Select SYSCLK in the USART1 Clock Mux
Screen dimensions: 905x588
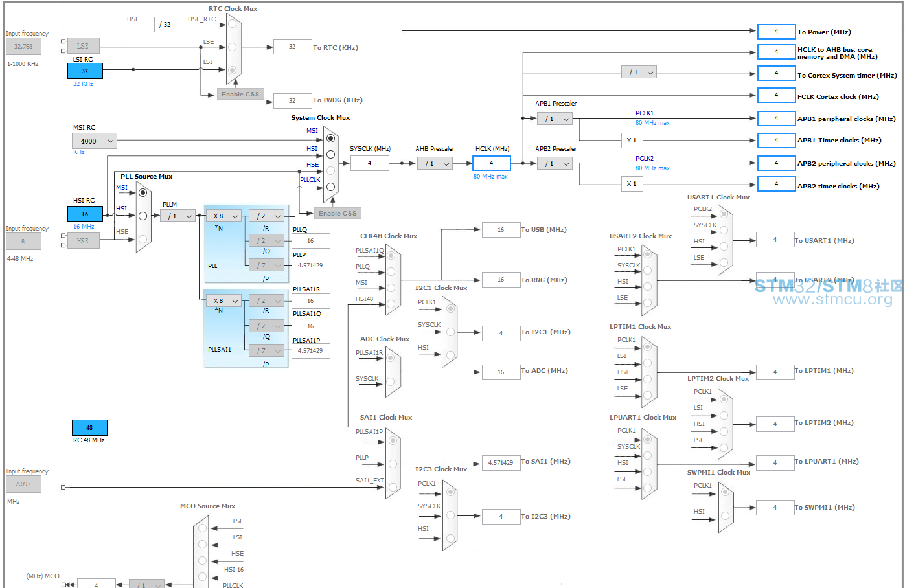(724, 230)
